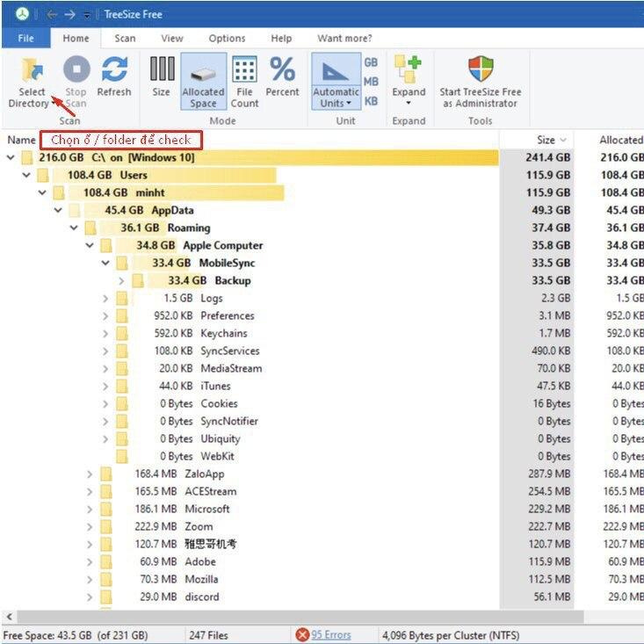Click 4,096 Bytes per Cluster status text
This screenshot has width=644, height=644.
click(451, 635)
